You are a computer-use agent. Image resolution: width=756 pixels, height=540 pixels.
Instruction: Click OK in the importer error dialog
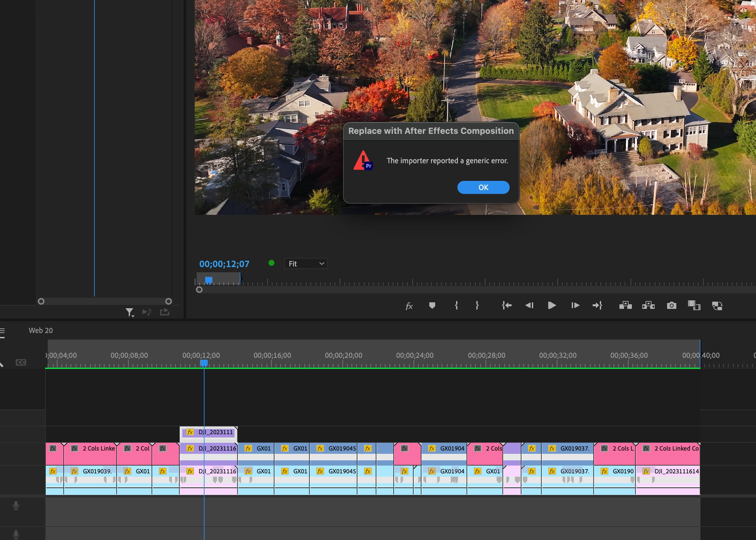tap(483, 187)
